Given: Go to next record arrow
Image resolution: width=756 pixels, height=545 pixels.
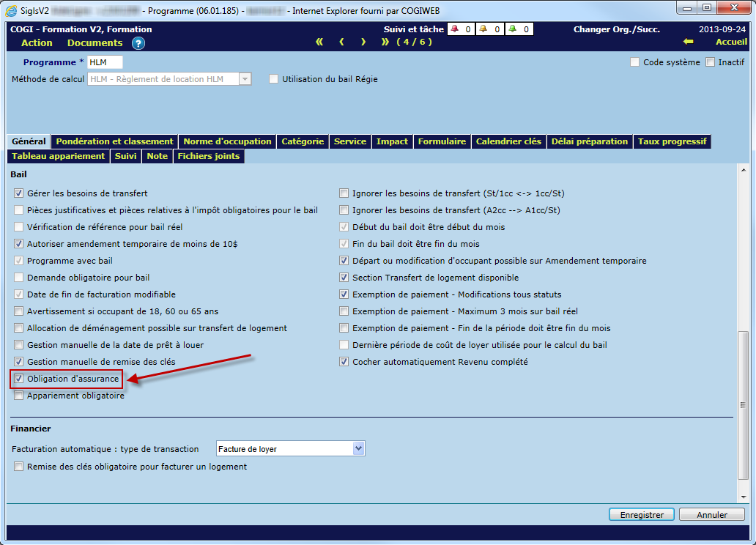Looking at the screenshot, I should tap(363, 42).
